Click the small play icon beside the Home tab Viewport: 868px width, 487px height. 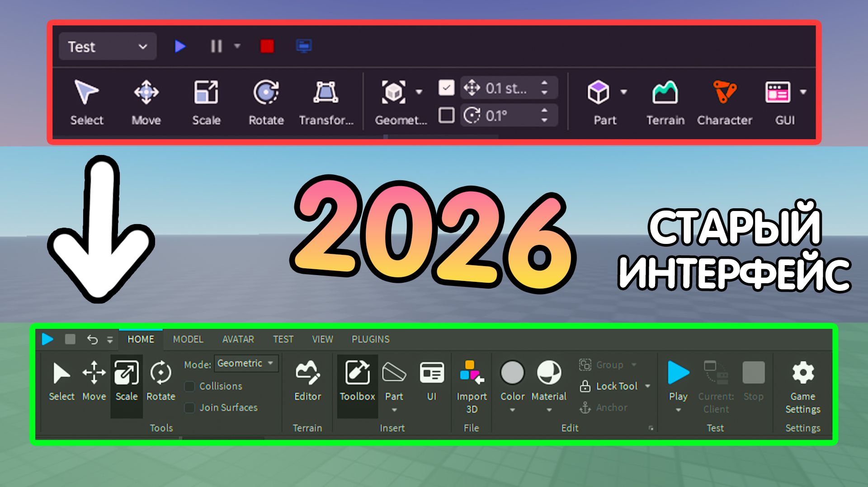(x=47, y=339)
